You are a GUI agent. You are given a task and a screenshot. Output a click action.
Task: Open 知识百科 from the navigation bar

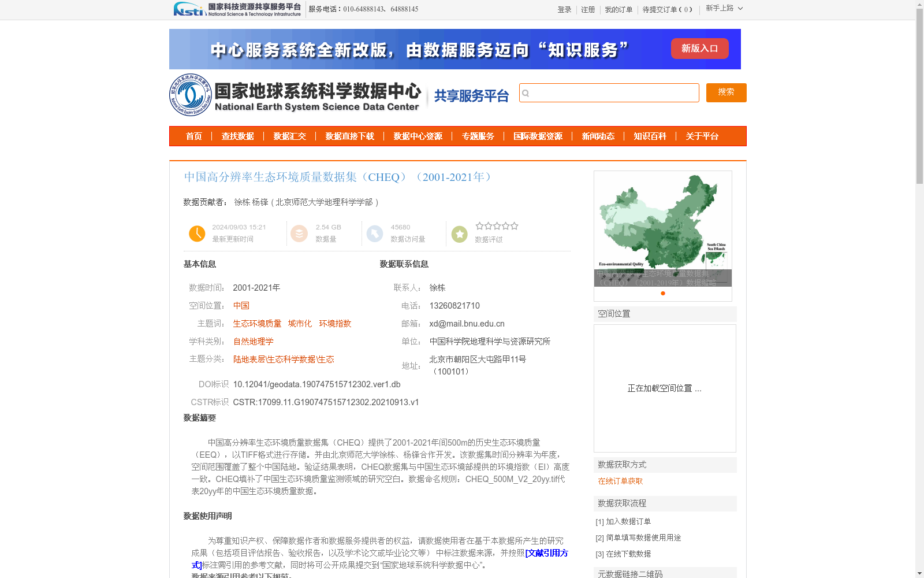point(649,136)
